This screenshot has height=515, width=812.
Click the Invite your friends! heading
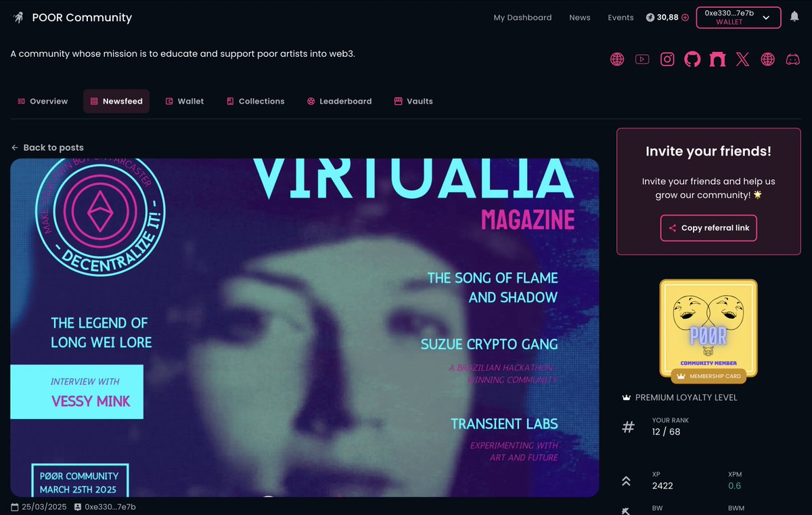708,152
